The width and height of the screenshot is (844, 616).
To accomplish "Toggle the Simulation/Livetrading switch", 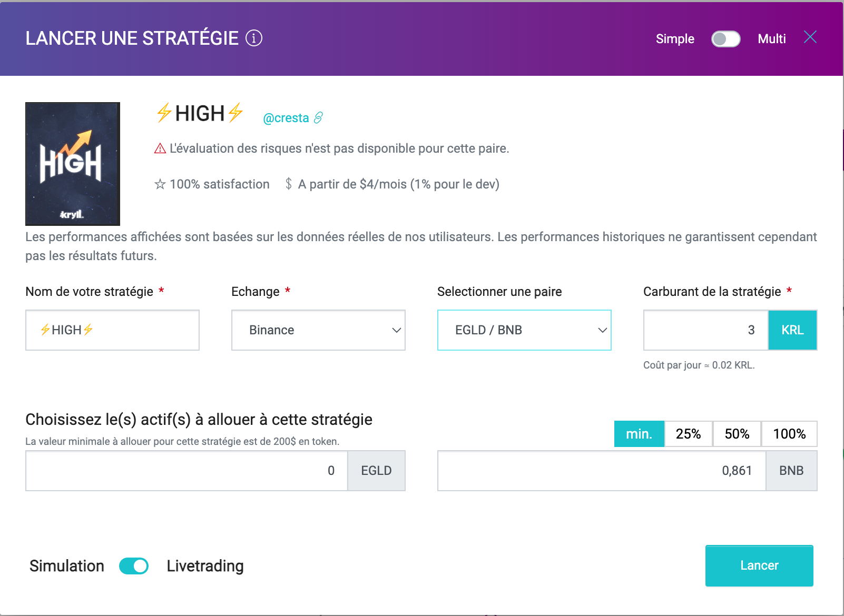I will click(x=134, y=566).
